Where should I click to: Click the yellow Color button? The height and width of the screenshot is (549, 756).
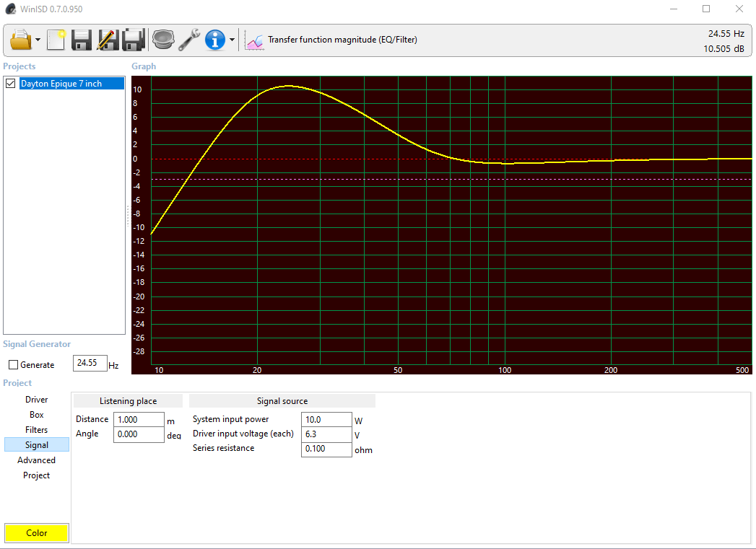37,532
